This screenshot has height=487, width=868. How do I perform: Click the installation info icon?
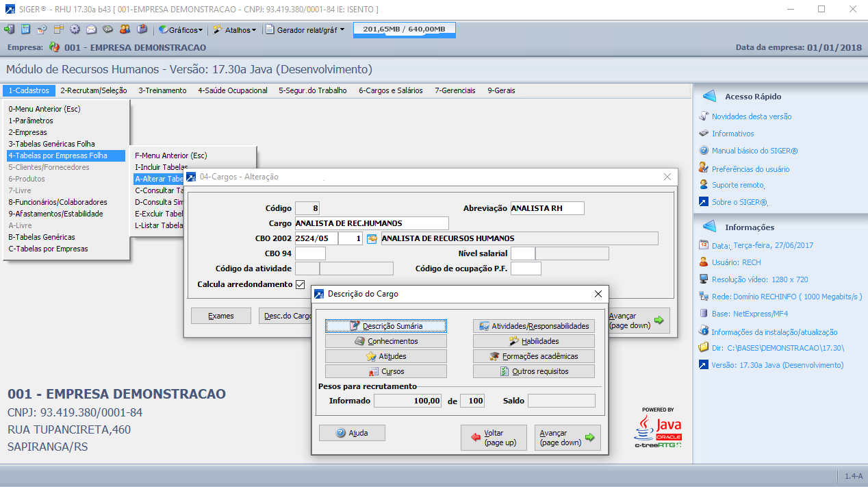[x=703, y=331]
